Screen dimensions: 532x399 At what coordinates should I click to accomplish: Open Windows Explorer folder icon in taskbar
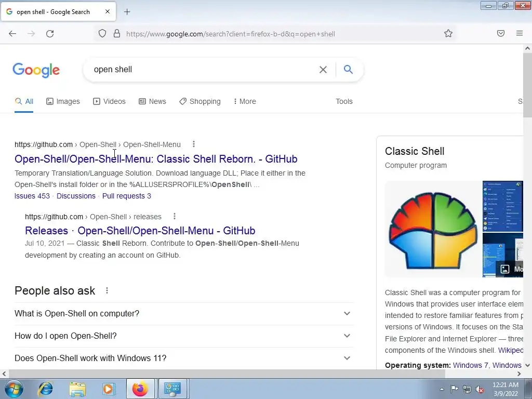click(x=77, y=389)
